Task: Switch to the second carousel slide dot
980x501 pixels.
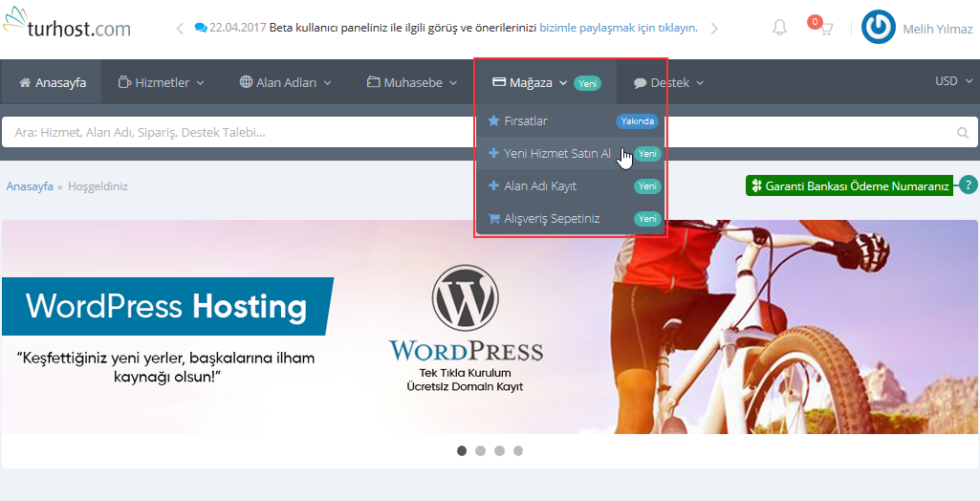Action: [480, 450]
